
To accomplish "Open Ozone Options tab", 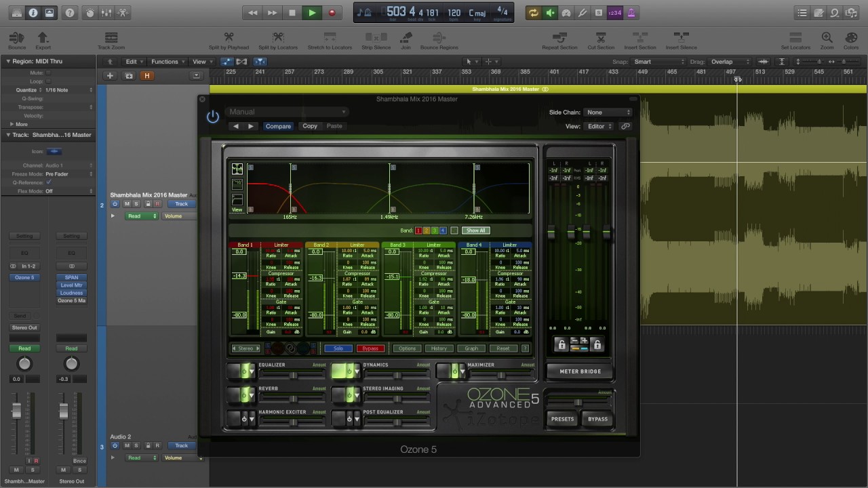I will tap(407, 348).
